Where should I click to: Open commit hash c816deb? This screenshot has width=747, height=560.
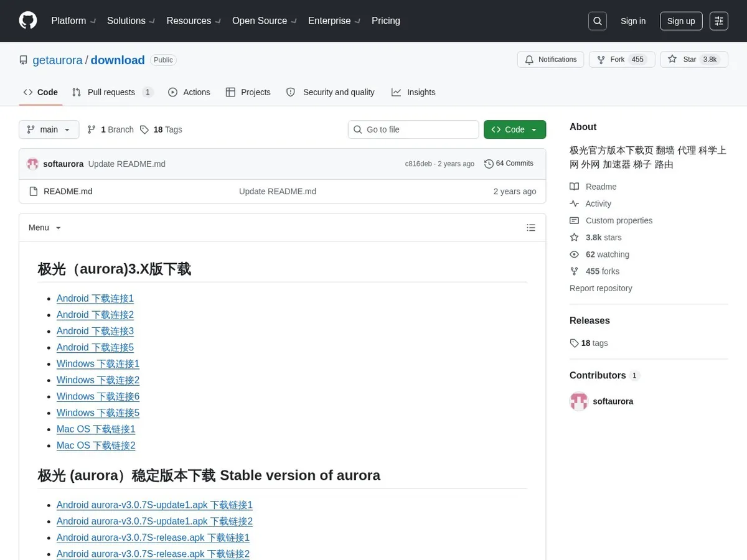418,164
